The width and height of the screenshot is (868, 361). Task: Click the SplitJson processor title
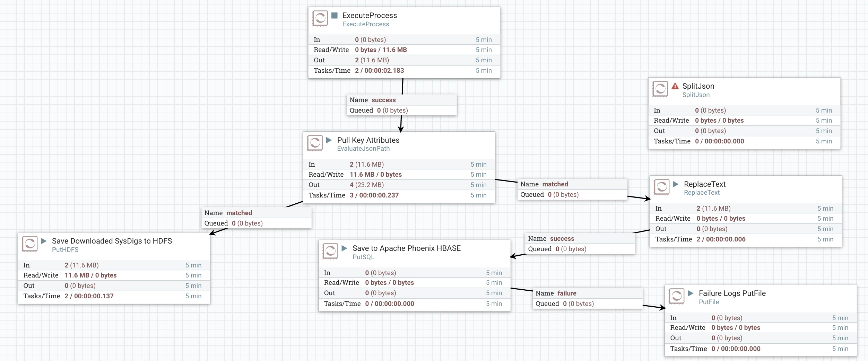click(698, 86)
